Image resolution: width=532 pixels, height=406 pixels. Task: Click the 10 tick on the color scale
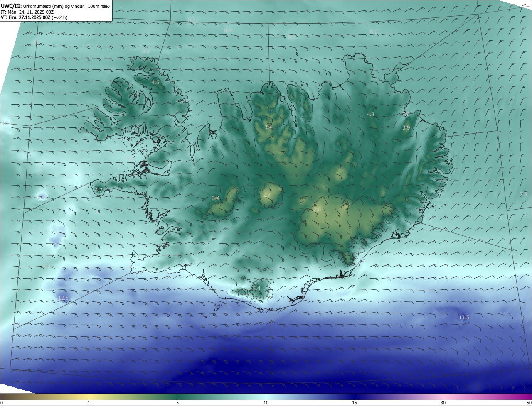tap(266, 403)
